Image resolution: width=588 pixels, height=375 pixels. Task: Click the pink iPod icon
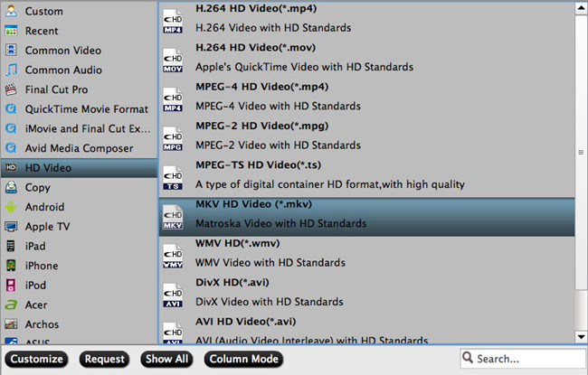[11, 285]
